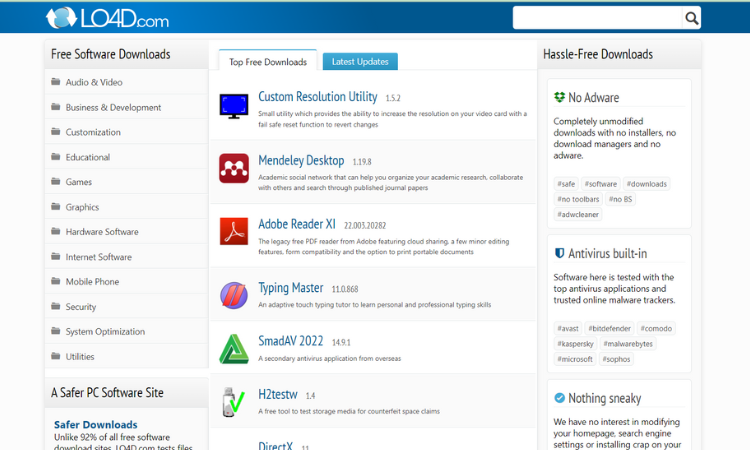
Task: Open the Mendeley Desktop title link
Action: (x=301, y=160)
